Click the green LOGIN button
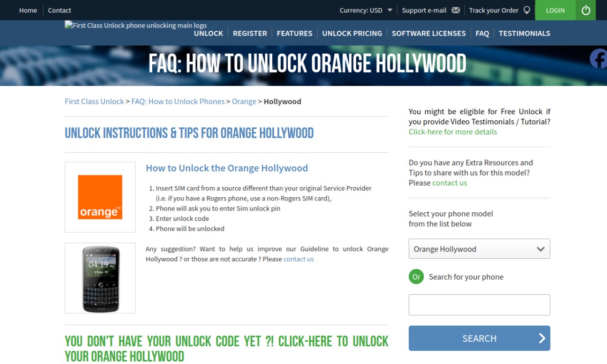607x364 pixels. (x=555, y=10)
